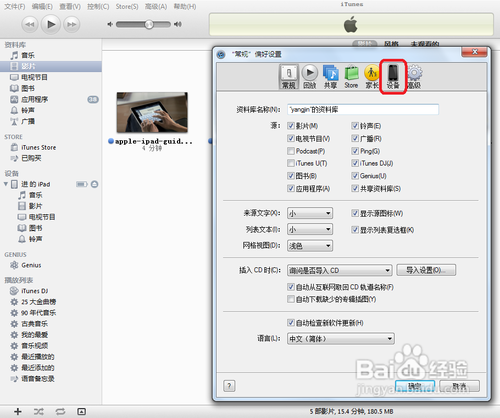Collapse the iPad device tree

point(5,184)
